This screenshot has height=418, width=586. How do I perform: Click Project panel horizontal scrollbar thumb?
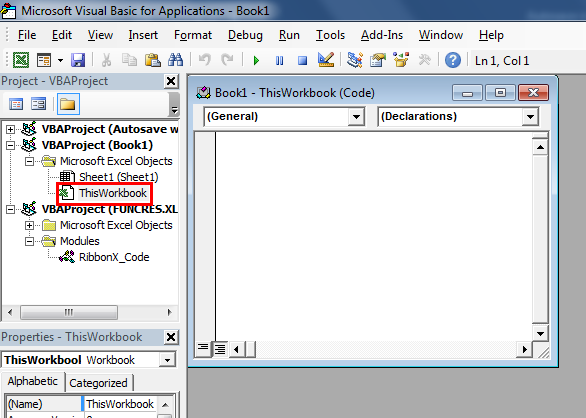69,312
